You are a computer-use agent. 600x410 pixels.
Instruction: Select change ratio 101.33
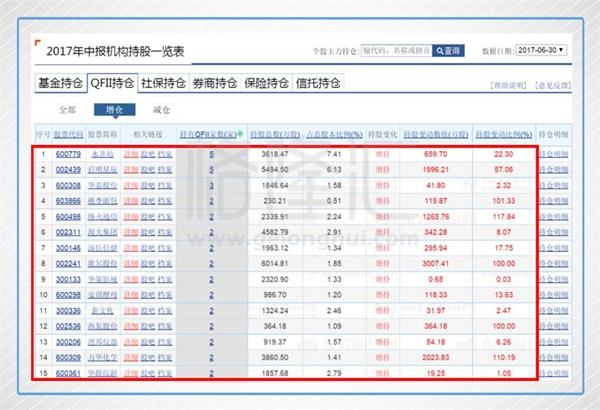504,201
